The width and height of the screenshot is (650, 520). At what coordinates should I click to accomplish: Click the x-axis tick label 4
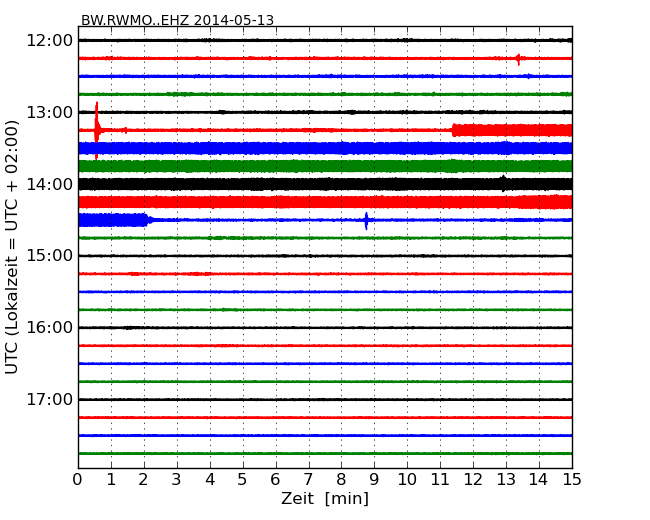coord(210,479)
